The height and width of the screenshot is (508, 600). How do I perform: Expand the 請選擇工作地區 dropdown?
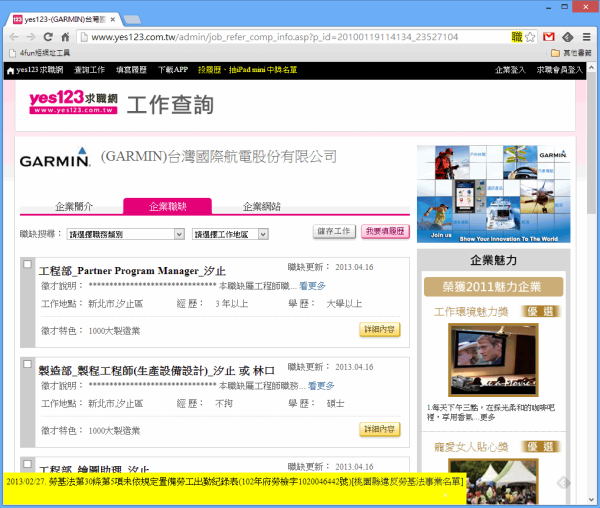230,234
